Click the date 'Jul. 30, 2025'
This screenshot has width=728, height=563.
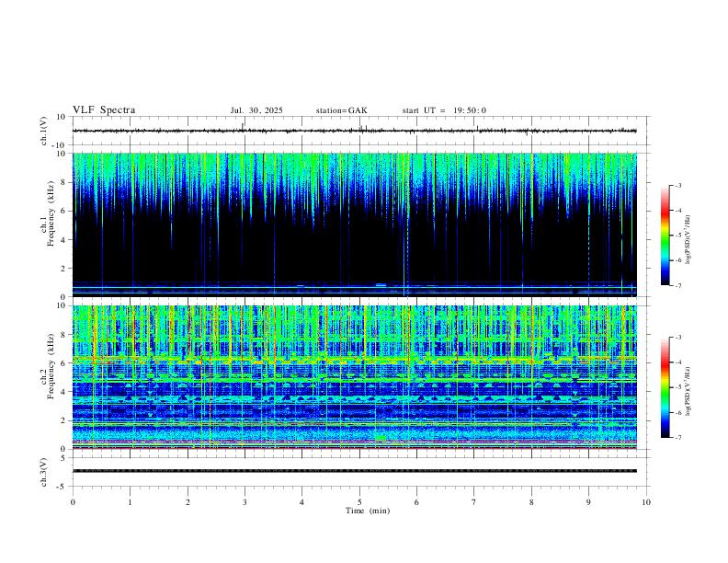pyautogui.click(x=256, y=110)
